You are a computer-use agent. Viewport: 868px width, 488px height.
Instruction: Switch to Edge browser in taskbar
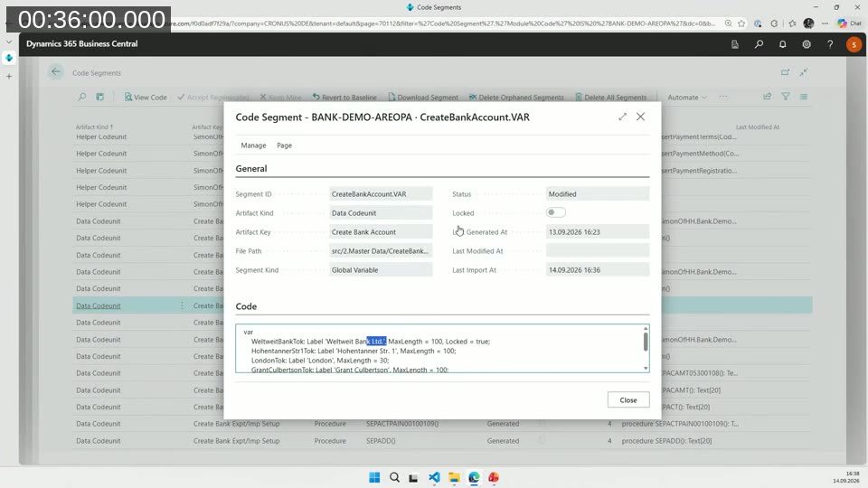[474, 477]
